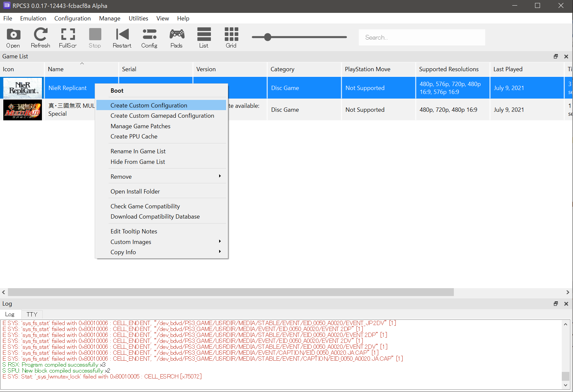Viewport: 573px width, 392px height.
Task: Open the Config settings icon
Action: tap(149, 38)
